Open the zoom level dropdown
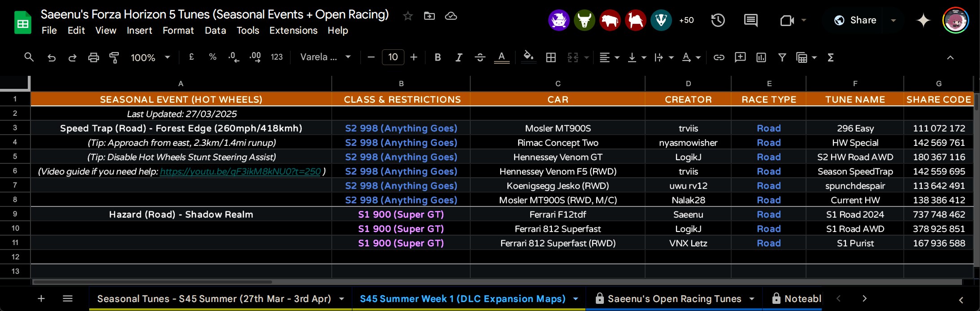 (x=150, y=57)
